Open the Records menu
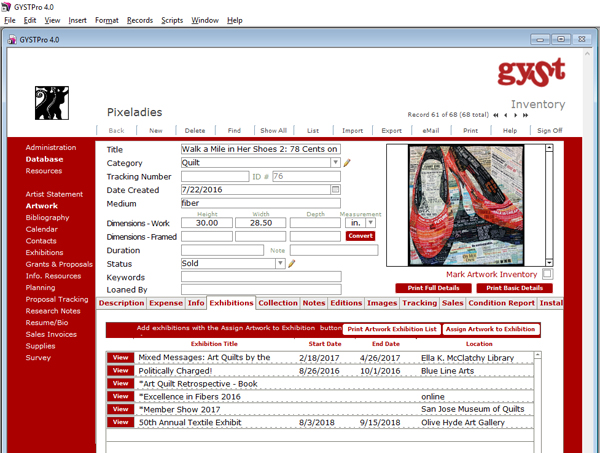Viewport: 600px width, 453px height. [x=140, y=20]
